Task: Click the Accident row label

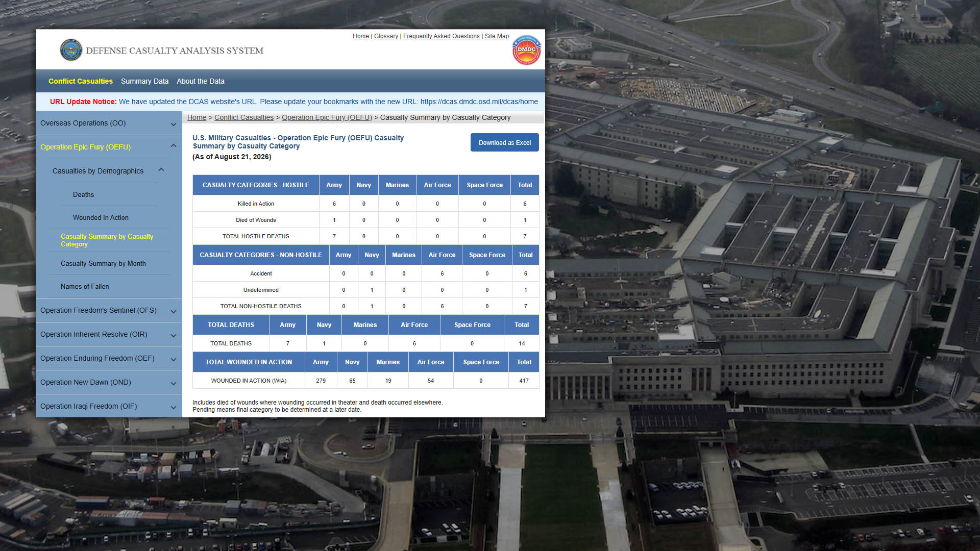Action: click(261, 273)
